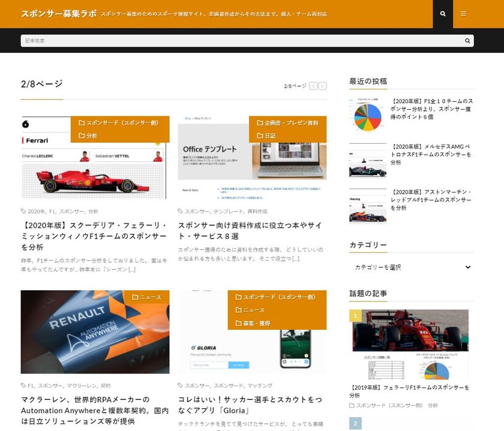Click the previous page chevron arrow

[x=313, y=85]
